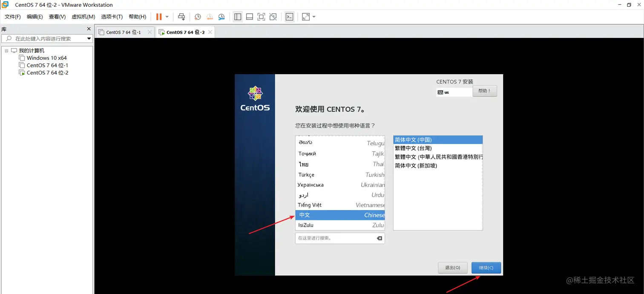The height and width of the screenshot is (294, 644).
Task: Pause the virtual machine
Action: point(159,17)
